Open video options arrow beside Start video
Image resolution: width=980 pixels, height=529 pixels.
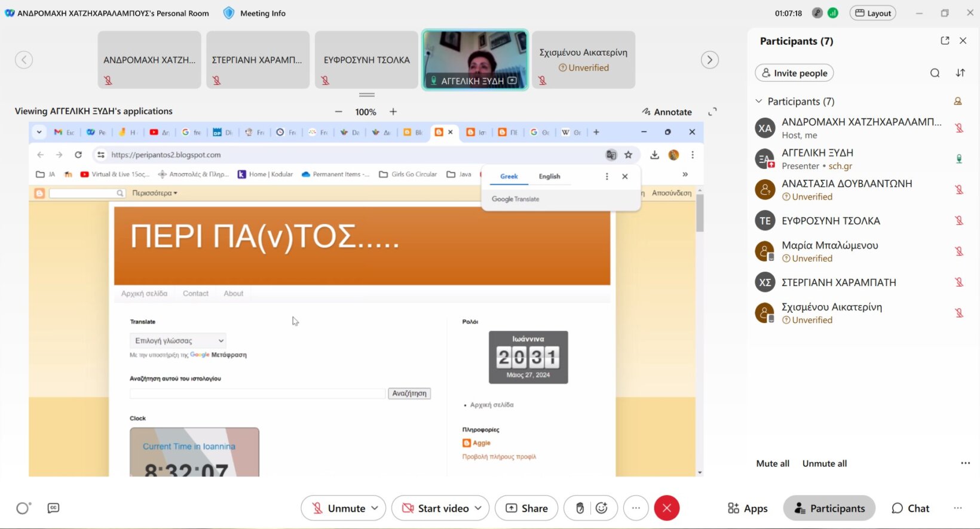click(478, 508)
